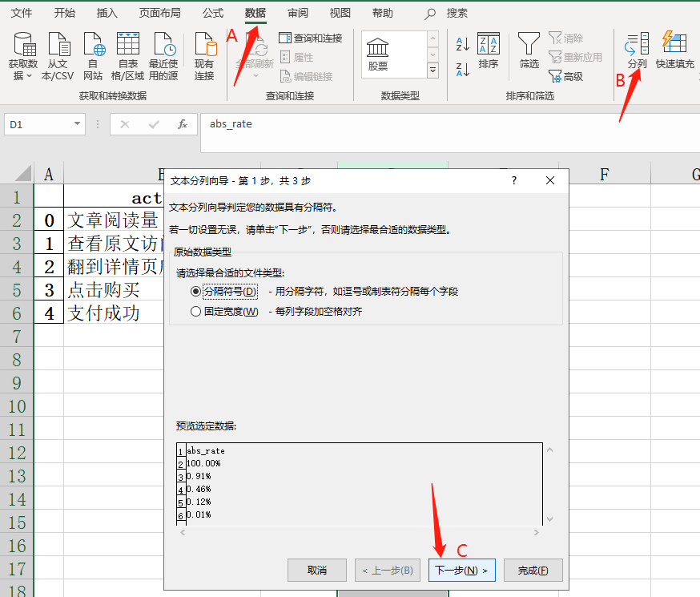
Task: Click the Next (下一步) button
Action: (461, 571)
